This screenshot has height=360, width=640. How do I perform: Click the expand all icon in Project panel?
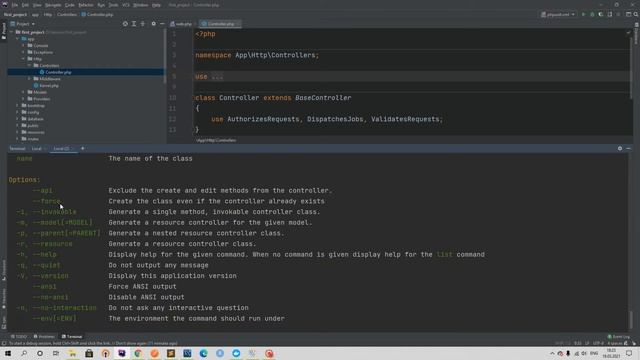click(134, 24)
